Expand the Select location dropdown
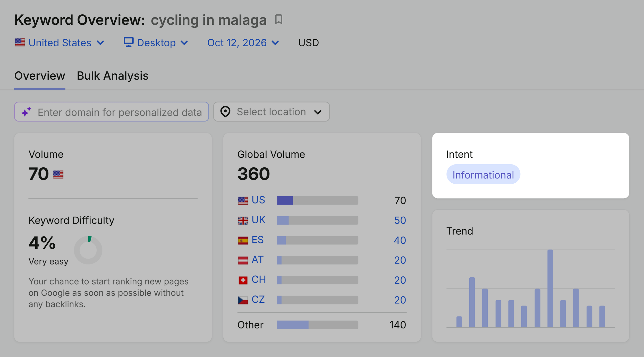This screenshot has height=357, width=644. [x=272, y=112]
